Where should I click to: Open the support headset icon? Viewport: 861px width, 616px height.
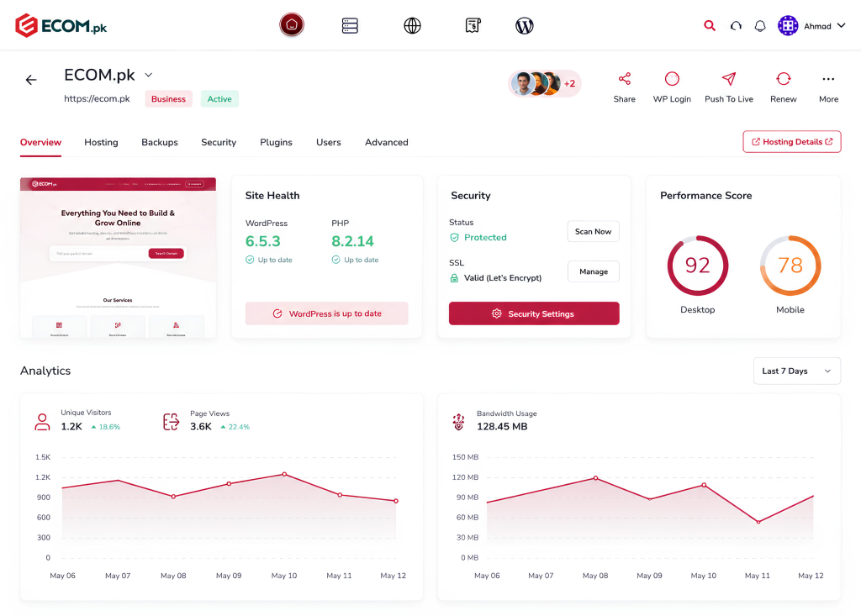(x=736, y=26)
